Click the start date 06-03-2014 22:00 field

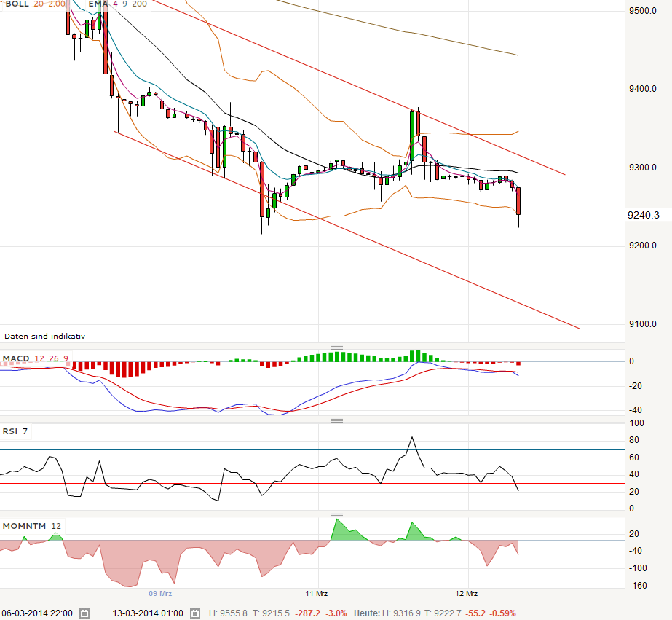(x=37, y=613)
